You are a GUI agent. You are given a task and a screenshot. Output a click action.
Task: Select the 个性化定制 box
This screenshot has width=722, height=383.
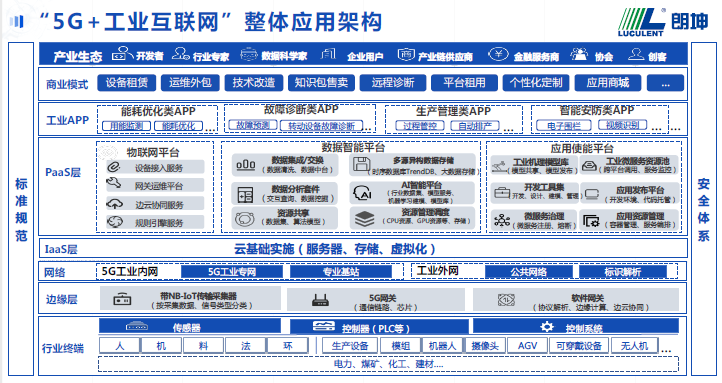tap(536, 83)
